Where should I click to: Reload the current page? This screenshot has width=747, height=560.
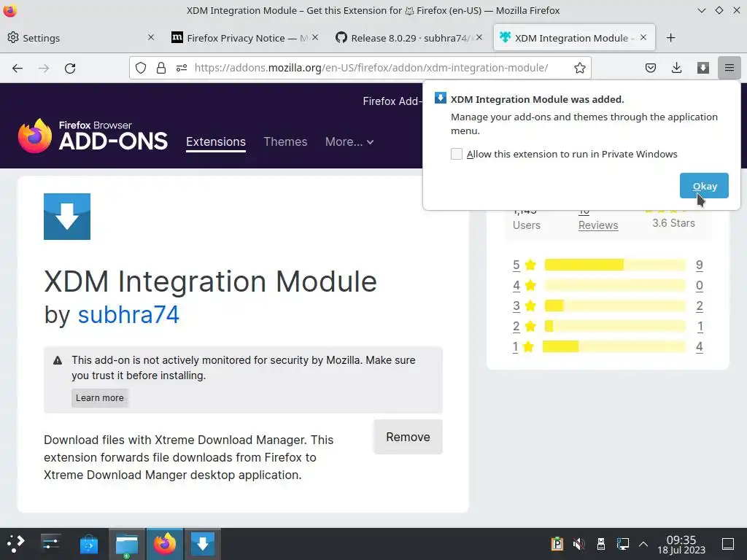click(x=70, y=68)
